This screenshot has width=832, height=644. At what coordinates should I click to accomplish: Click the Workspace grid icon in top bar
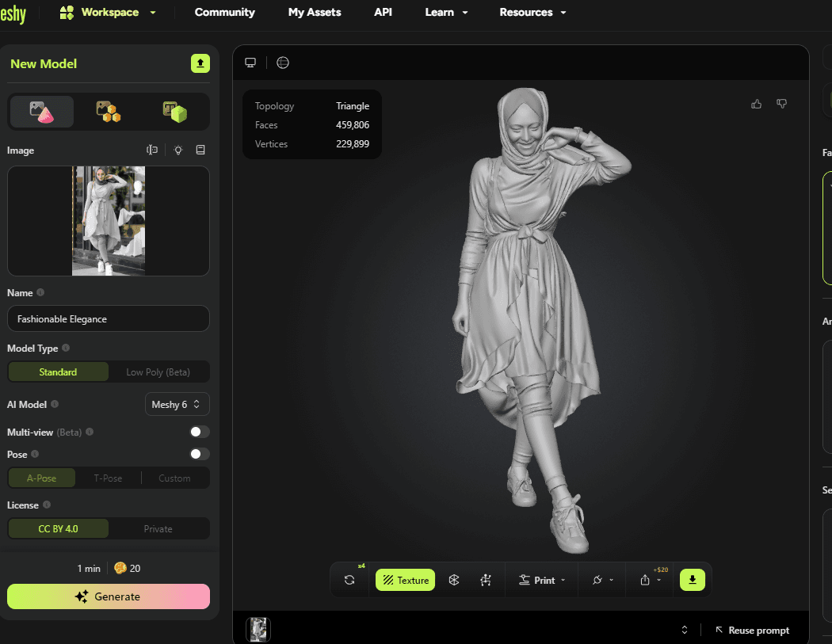click(x=67, y=12)
